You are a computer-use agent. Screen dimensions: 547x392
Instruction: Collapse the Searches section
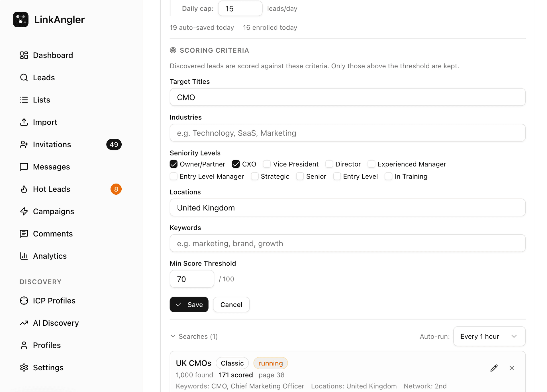pos(173,336)
